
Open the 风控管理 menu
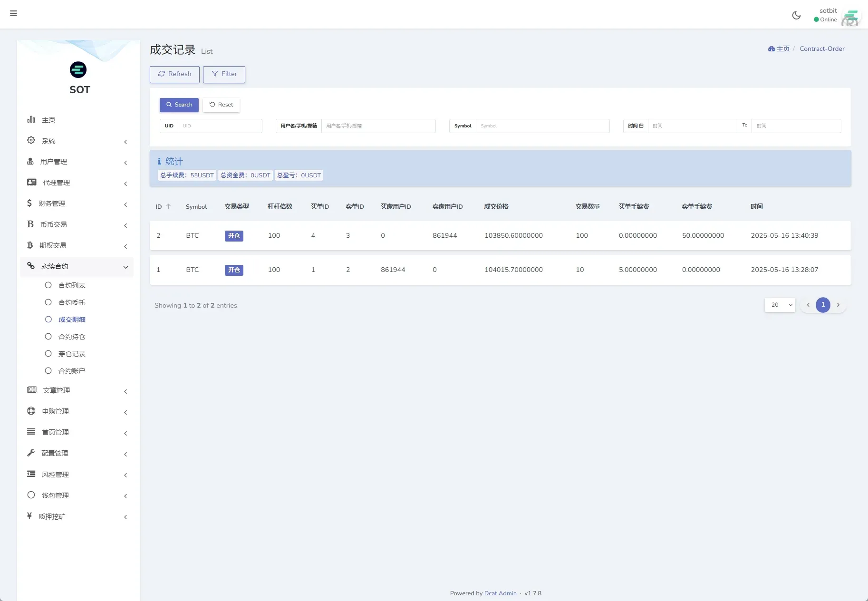pyautogui.click(x=56, y=474)
